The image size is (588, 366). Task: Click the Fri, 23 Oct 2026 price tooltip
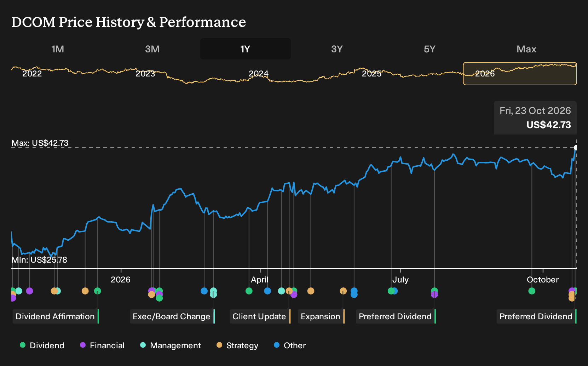535,118
